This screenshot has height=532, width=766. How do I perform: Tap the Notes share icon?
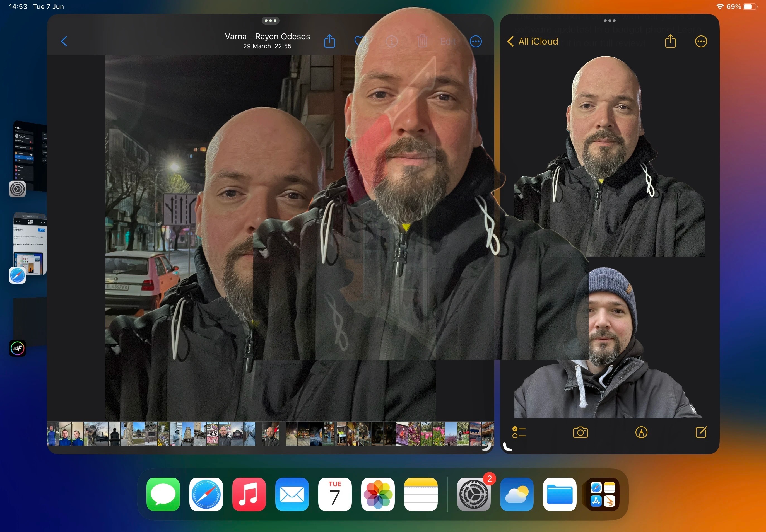pyautogui.click(x=670, y=41)
